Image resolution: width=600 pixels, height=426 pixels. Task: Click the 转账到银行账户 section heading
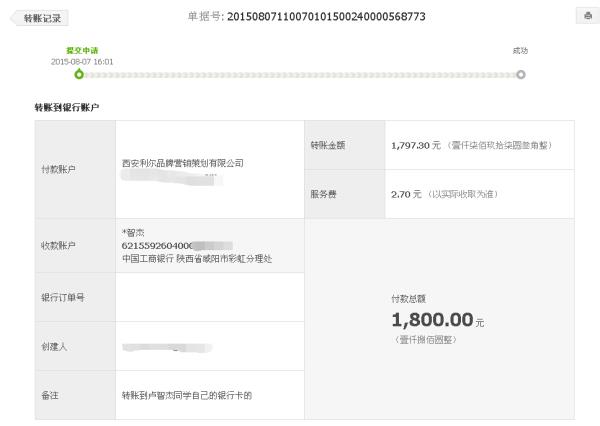coord(66,107)
